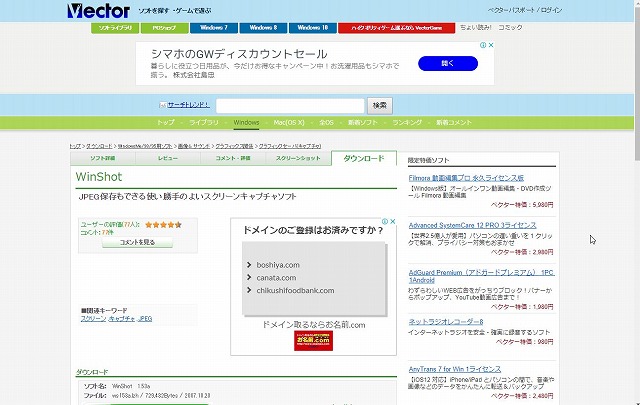Switch to the ソフト詳細 tab
Viewport: 640px width, 405px height.
102,158
